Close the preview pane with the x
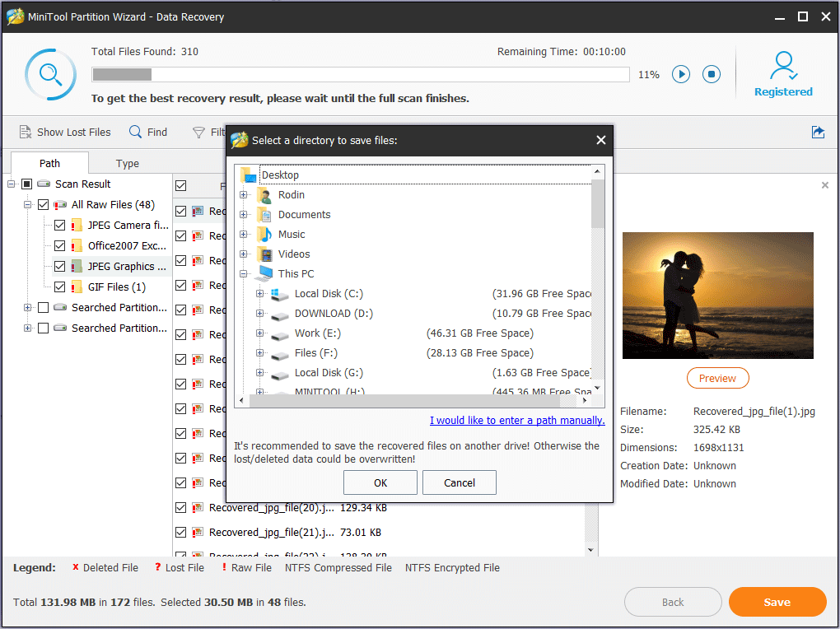 tap(825, 185)
